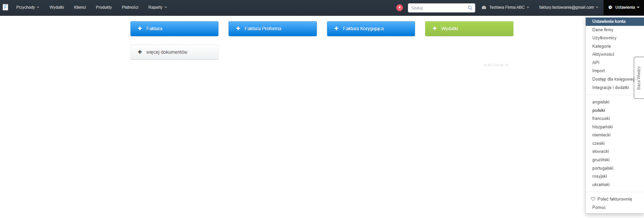Screen dimensions: 644x218
Task: Collapse the Ustawienia dropdown
Action: [x=624, y=7]
